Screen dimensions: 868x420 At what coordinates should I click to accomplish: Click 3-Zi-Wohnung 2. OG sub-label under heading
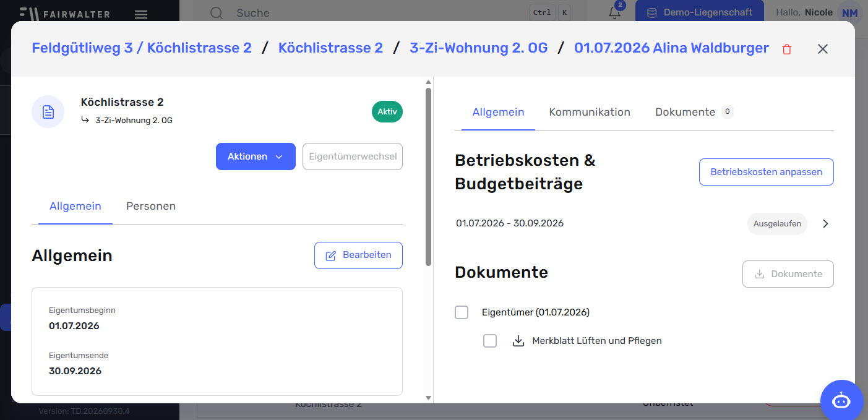click(134, 121)
